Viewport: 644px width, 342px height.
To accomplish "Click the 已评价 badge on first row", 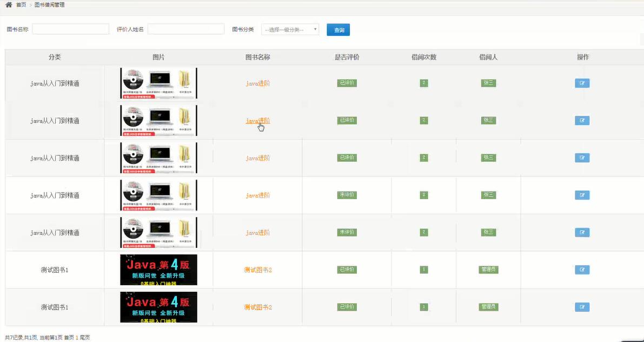I will pyautogui.click(x=347, y=83).
